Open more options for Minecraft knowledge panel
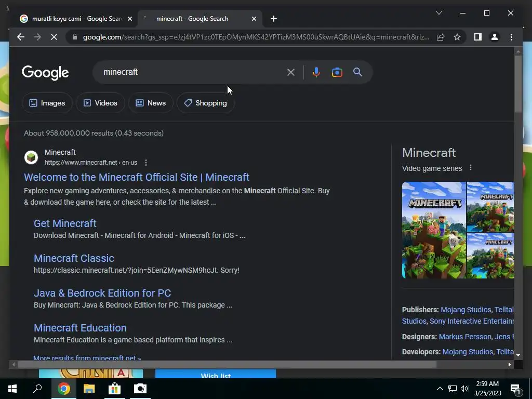 [x=471, y=168]
